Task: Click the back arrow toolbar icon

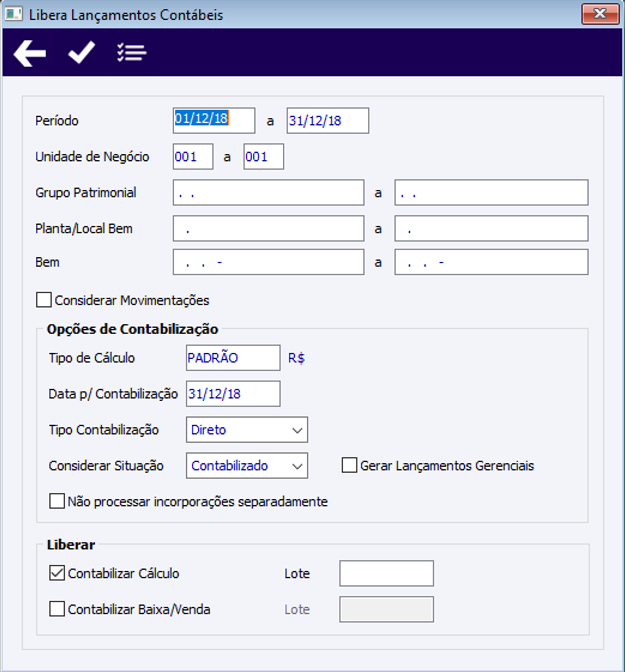Action: [x=30, y=53]
